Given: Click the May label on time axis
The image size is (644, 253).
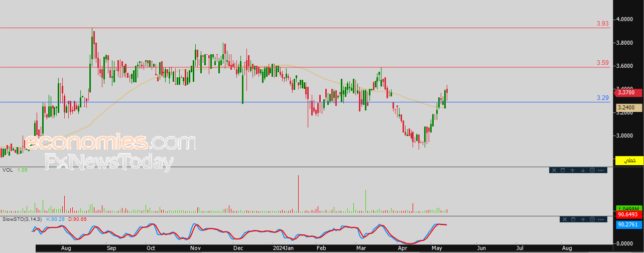Looking at the screenshot, I should (437, 248).
